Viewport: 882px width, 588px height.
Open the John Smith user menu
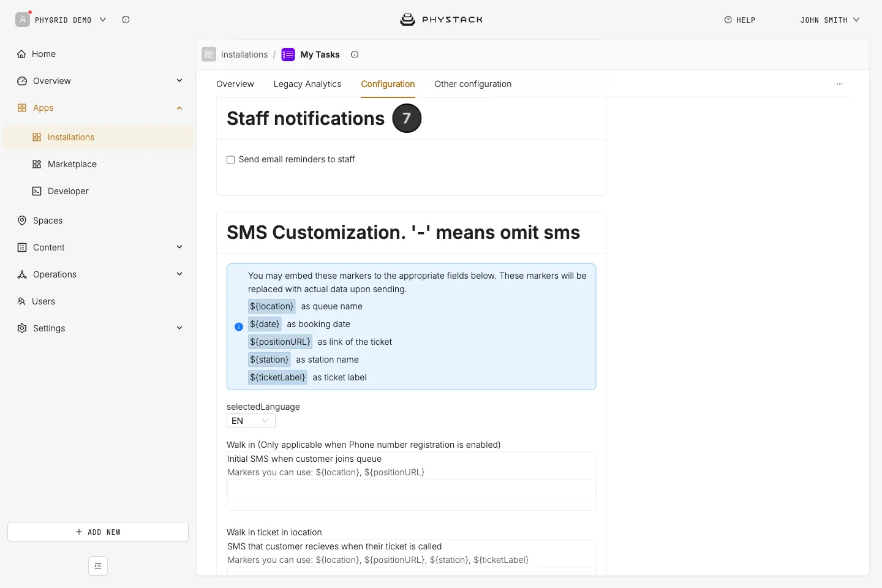tap(830, 20)
